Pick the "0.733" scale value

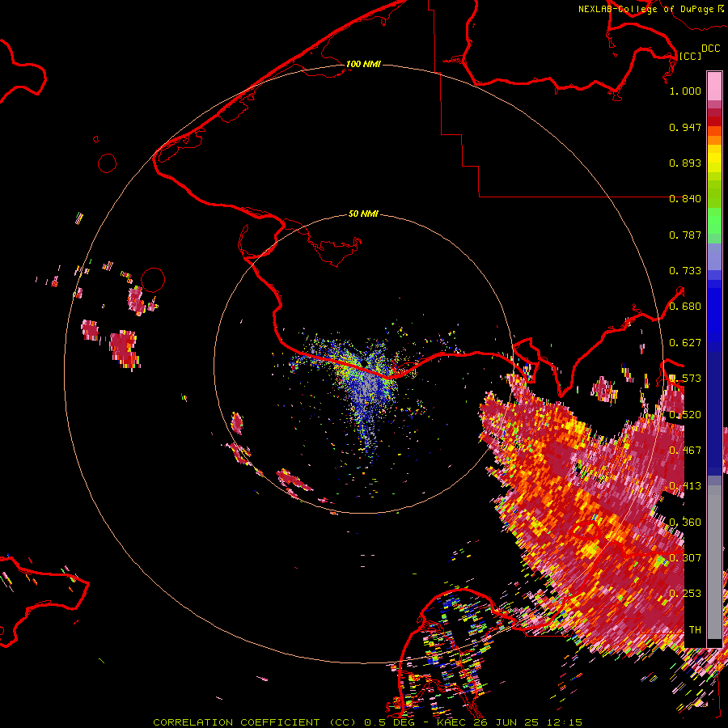point(685,271)
